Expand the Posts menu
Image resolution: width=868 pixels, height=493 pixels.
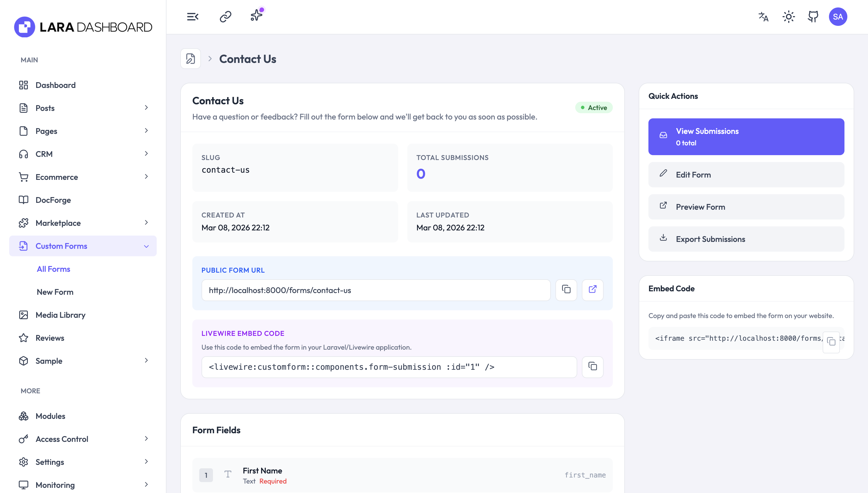(146, 108)
